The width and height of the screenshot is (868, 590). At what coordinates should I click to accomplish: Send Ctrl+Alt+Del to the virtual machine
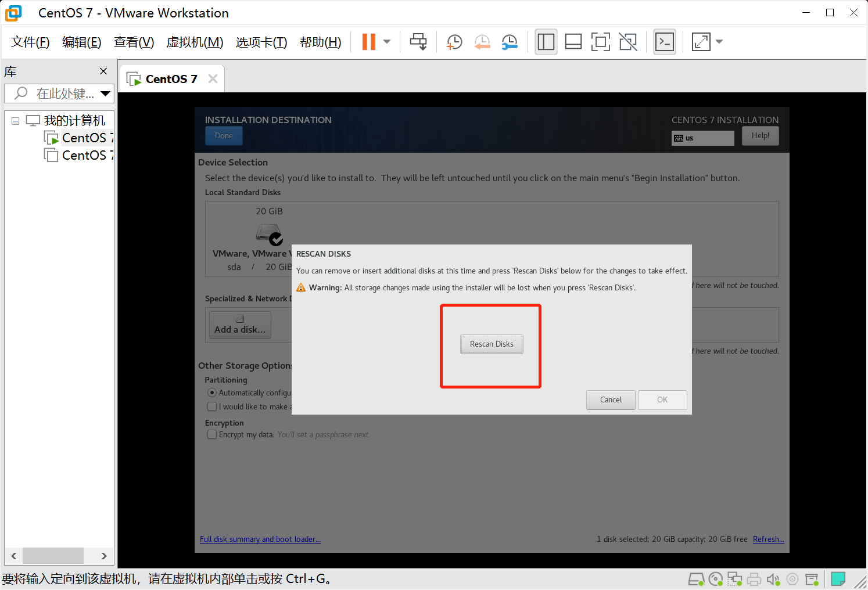pyautogui.click(x=418, y=42)
